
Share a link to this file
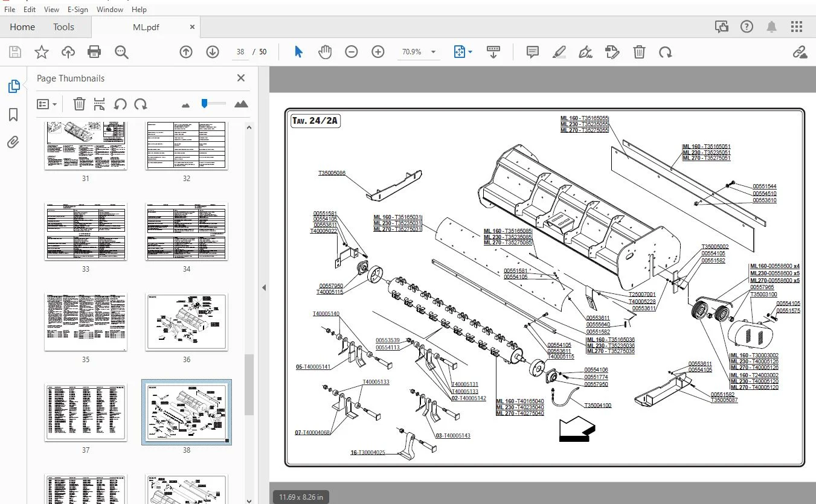800,52
